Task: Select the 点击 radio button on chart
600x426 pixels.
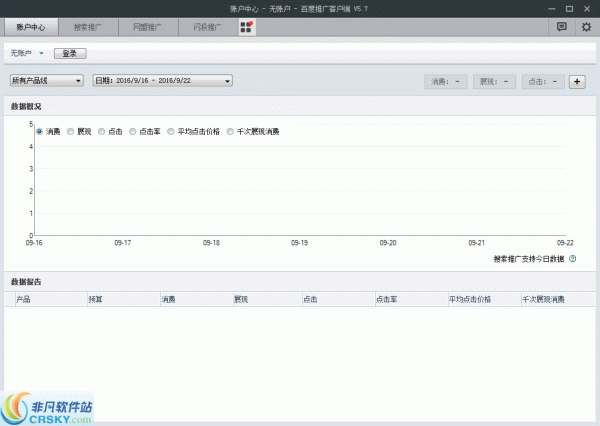Action: pos(101,132)
